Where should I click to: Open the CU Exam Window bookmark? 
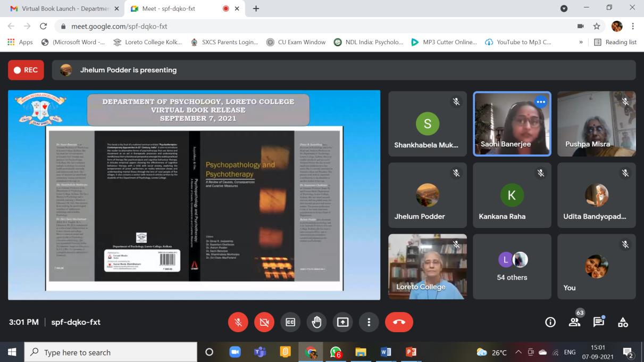296,42
